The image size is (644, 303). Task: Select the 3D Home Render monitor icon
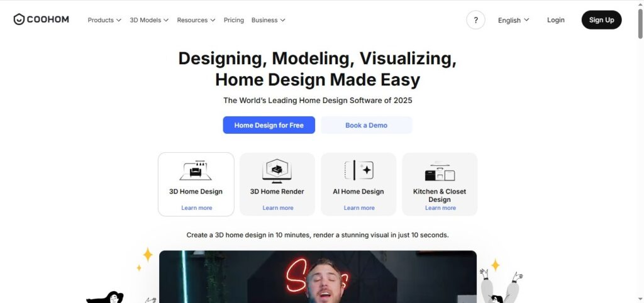(277, 171)
